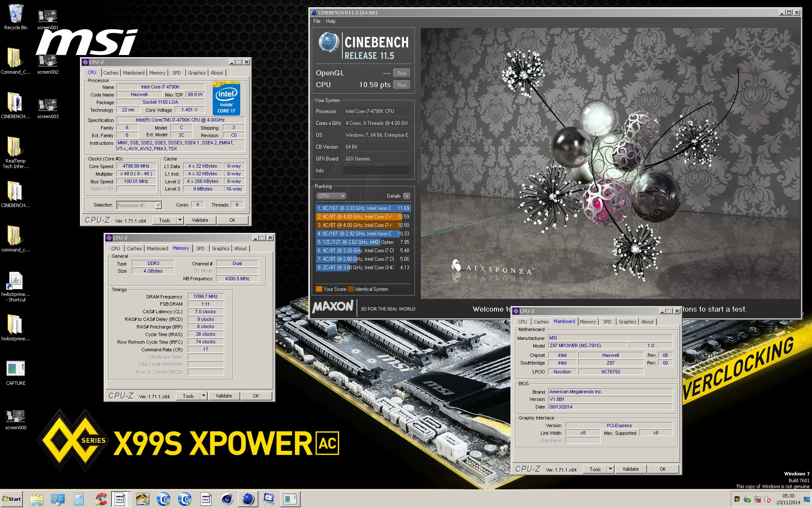This screenshot has width=812, height=508.
Task: Open Tools dropdown arrow in top CPU-Z window
Action: point(180,220)
